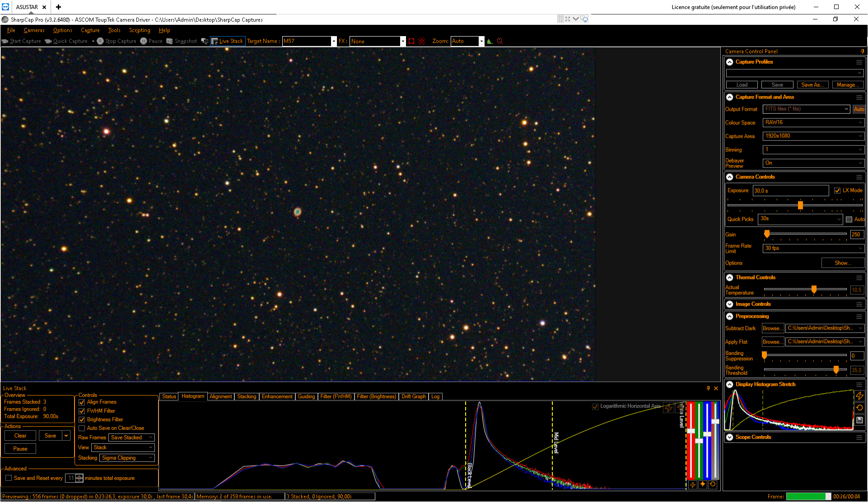Click the Show... options button
Viewport: 868px width, 502px height.
(843, 263)
